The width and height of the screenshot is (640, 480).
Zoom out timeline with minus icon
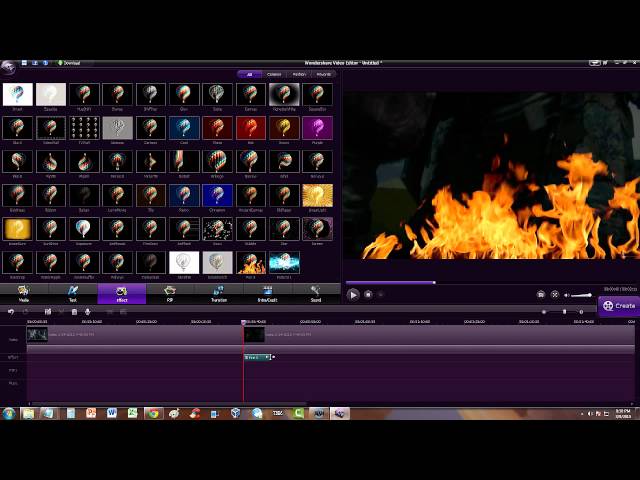click(x=544, y=312)
